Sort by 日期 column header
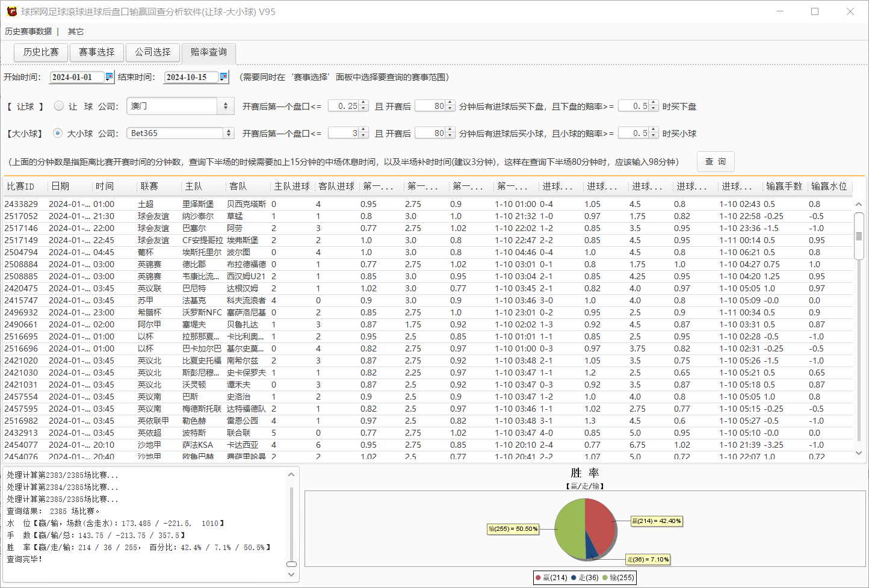 pos(70,187)
